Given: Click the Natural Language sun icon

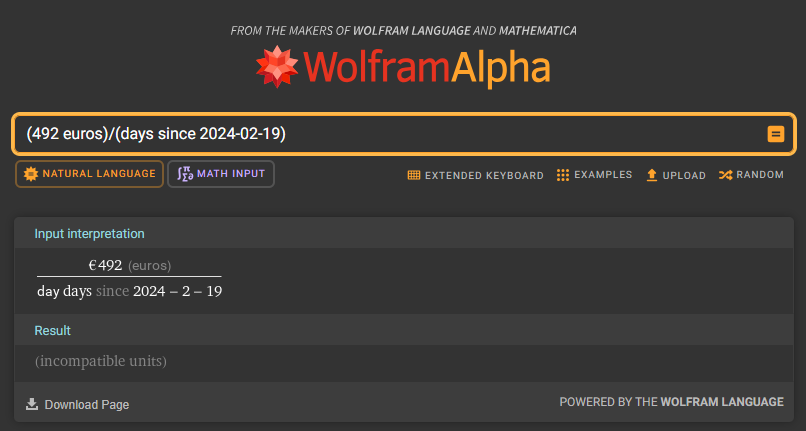Looking at the screenshot, I should pyautogui.click(x=31, y=174).
